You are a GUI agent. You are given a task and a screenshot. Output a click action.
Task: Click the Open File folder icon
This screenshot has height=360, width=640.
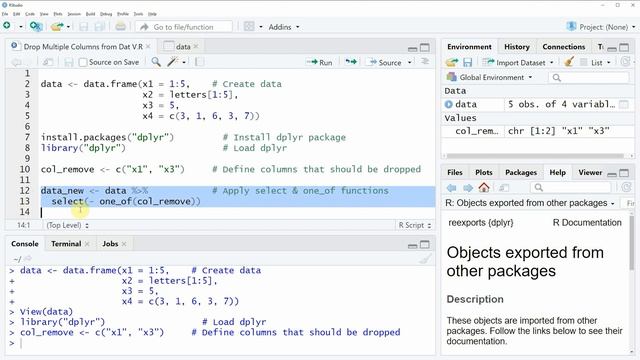(x=57, y=27)
